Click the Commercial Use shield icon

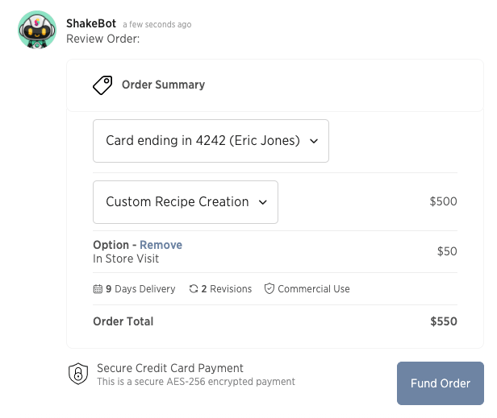pos(269,289)
